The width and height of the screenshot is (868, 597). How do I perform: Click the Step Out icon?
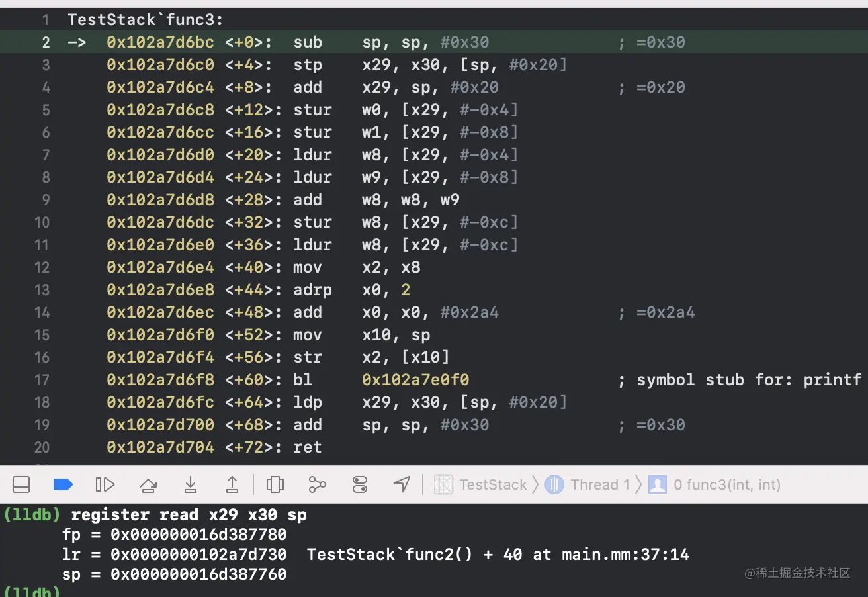(x=232, y=484)
